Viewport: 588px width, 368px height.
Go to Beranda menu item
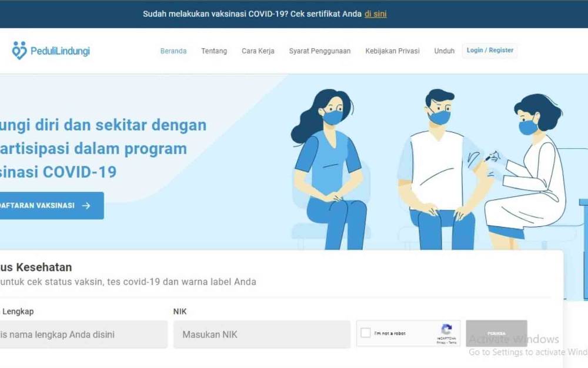(x=173, y=51)
